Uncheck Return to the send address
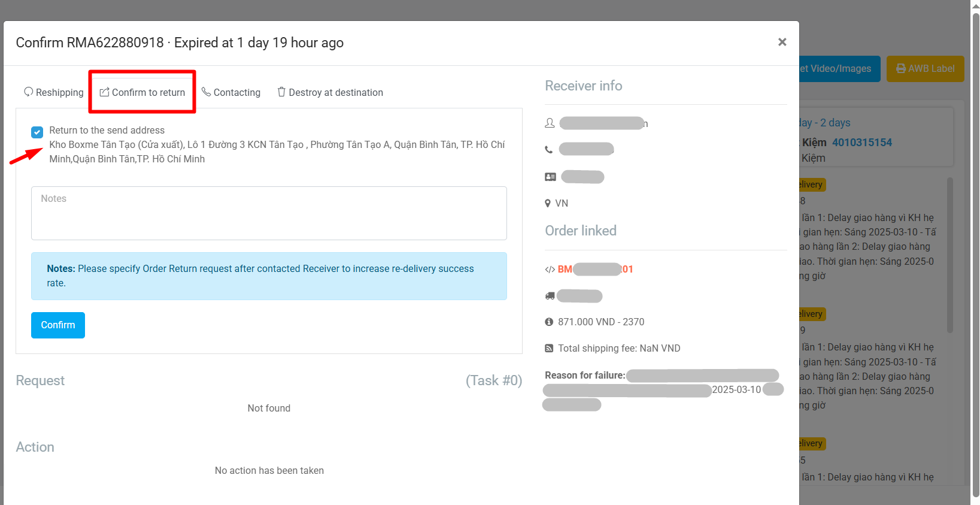This screenshot has width=980, height=505. tap(37, 132)
